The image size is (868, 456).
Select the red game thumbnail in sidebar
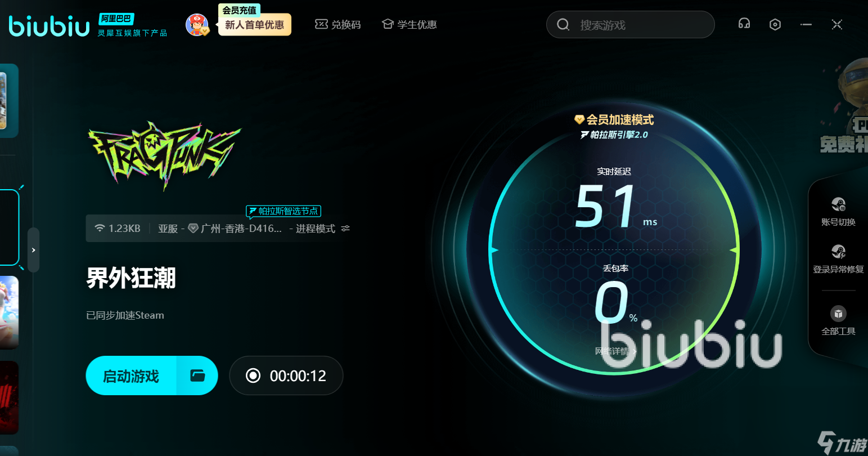click(x=9, y=397)
